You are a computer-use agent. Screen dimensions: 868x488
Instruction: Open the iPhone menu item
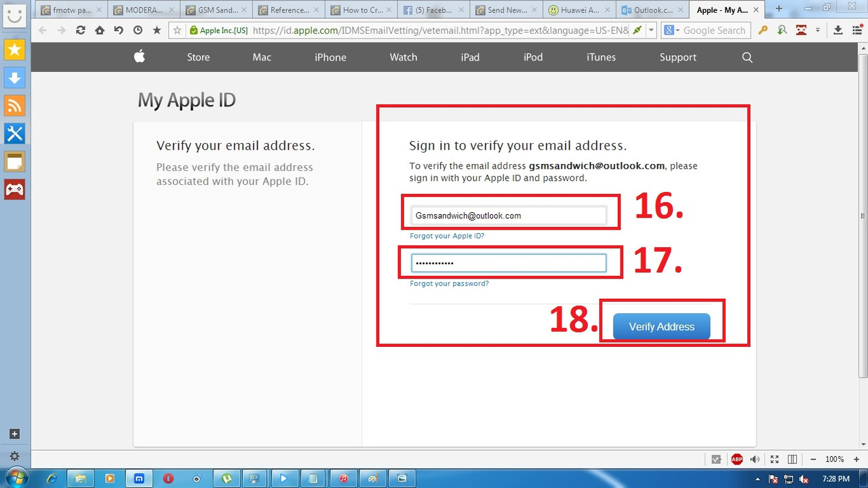pos(330,58)
